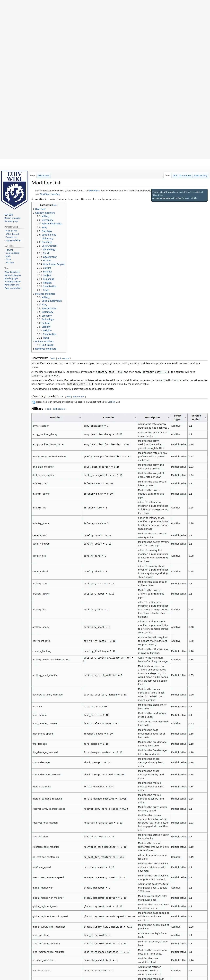Click edit source beside Country modifiers heading
Image resolution: width=210 pixels, height=980 pixels.
click(78, 396)
